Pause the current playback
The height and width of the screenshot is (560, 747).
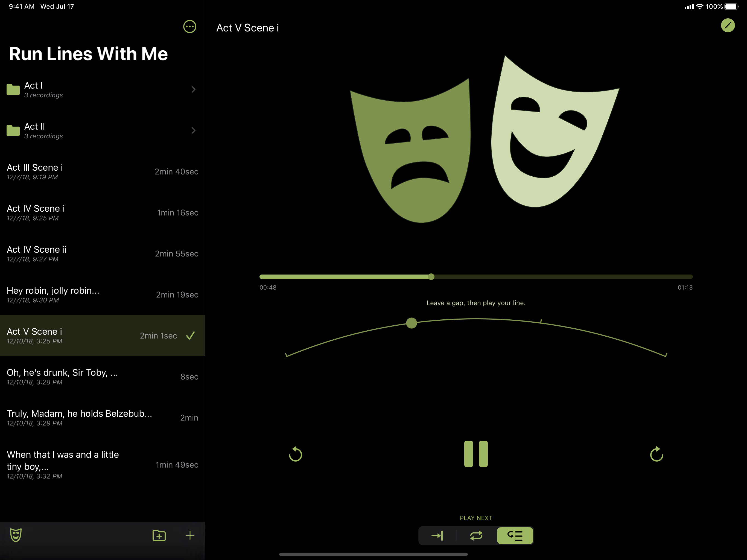click(x=476, y=454)
